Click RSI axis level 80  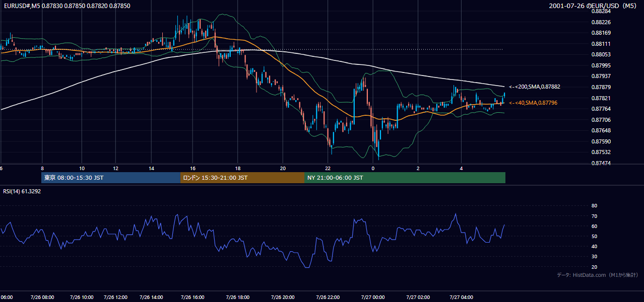[x=594, y=206]
